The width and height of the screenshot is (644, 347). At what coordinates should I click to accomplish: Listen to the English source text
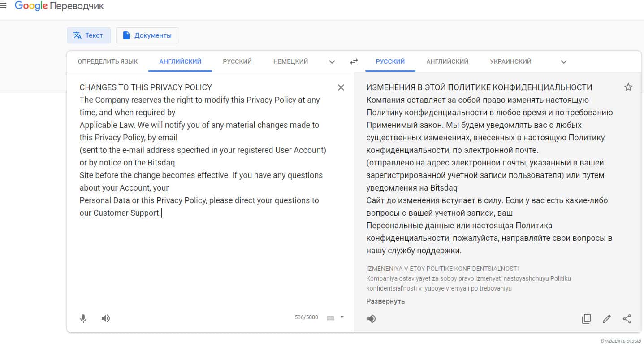106,318
